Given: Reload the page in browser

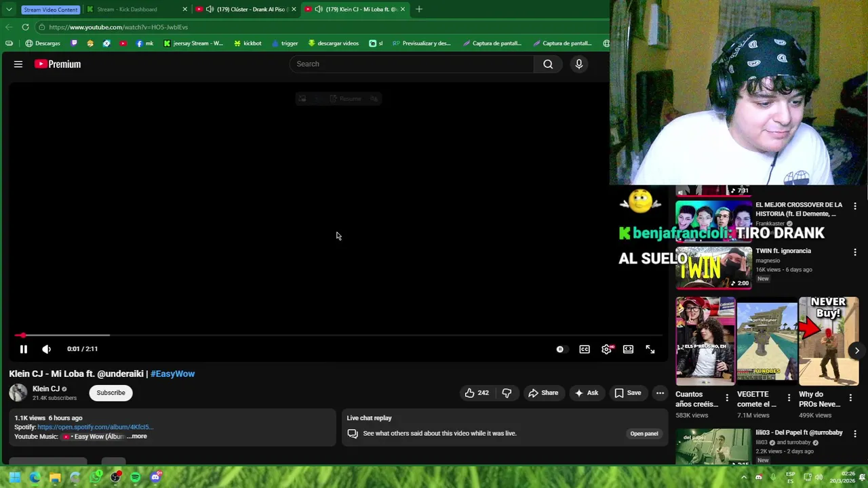Looking at the screenshot, I should coord(25,27).
